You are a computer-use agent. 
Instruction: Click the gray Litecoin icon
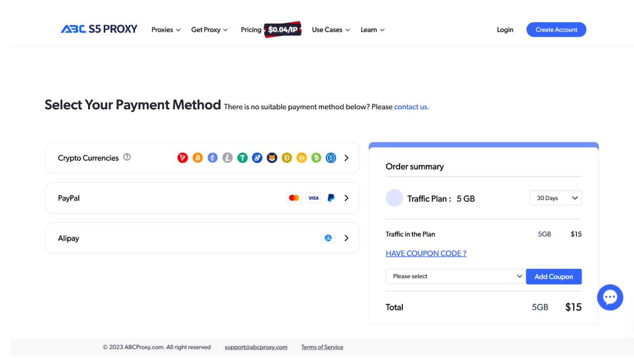pos(227,158)
